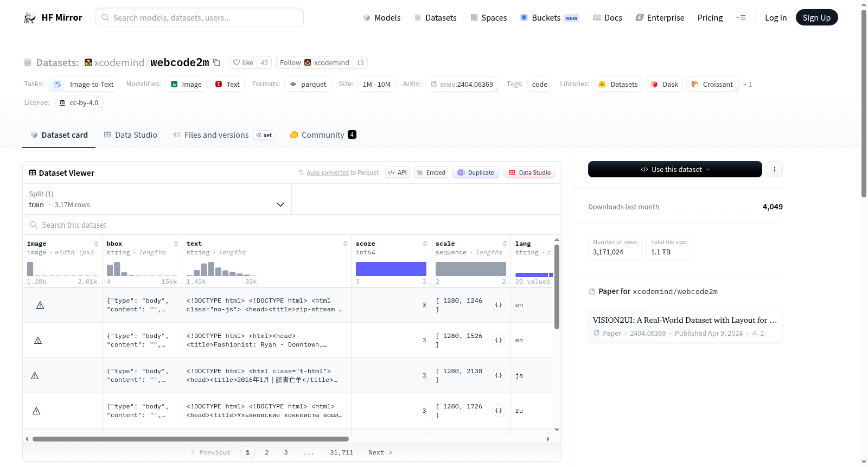The image size is (868, 467).
Task: Click the score column histogram bar
Action: click(391, 269)
